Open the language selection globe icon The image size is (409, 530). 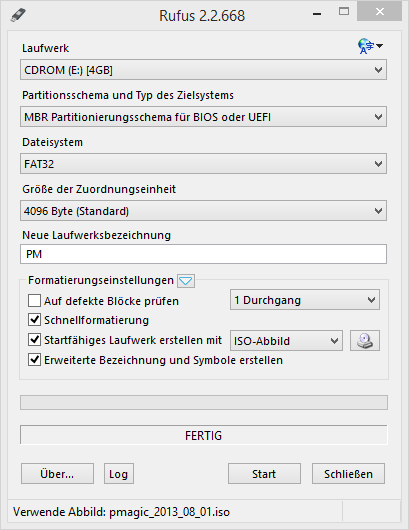pyautogui.click(x=370, y=46)
